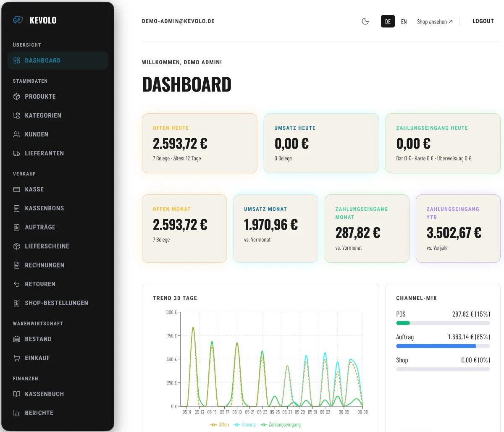Viewport: 504px width, 432px height.
Task: Open Kategorien in sidebar
Action: [x=58, y=115]
